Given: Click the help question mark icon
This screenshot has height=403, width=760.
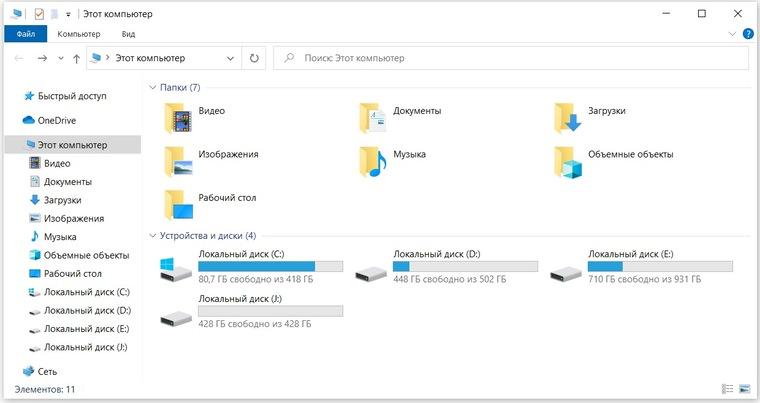Looking at the screenshot, I should click(748, 33).
